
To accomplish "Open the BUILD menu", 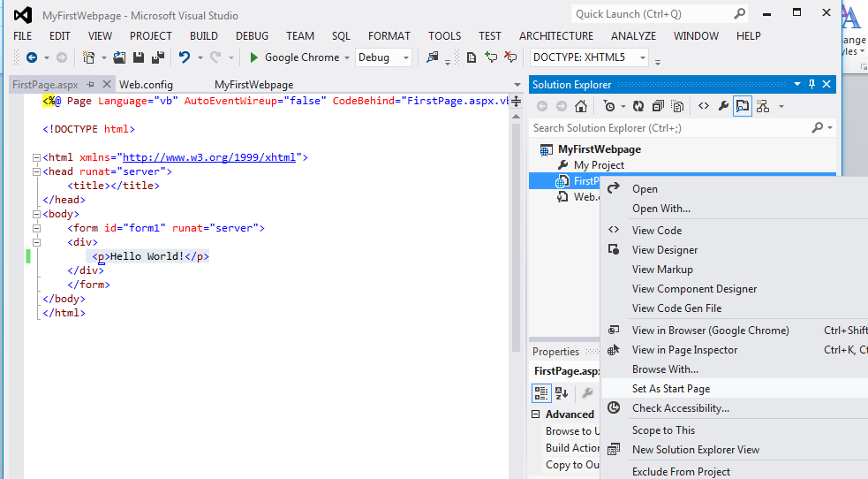I will [204, 36].
